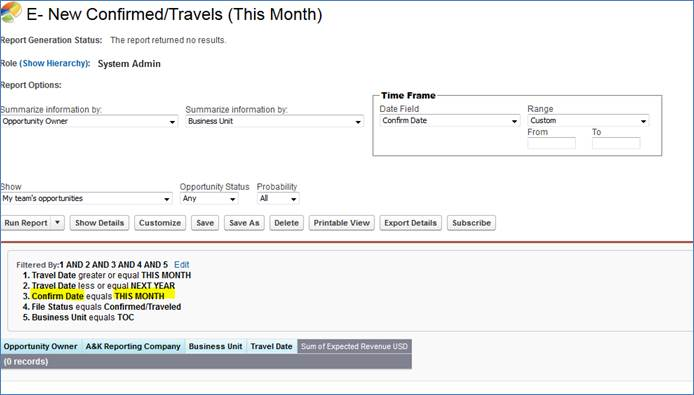
Task: Click Show Details button
Action: point(99,223)
